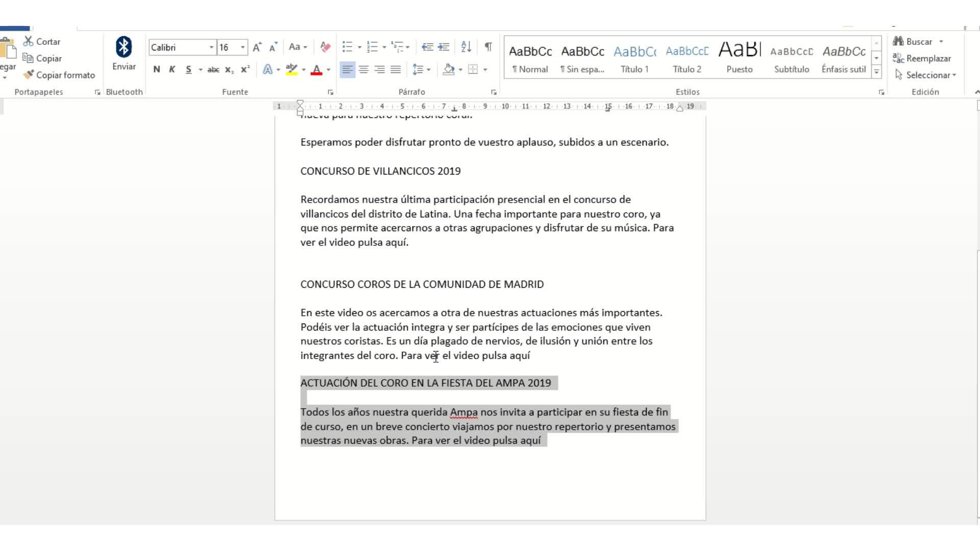Click the justify text icon
This screenshot has height=551, width=980.
click(x=396, y=69)
